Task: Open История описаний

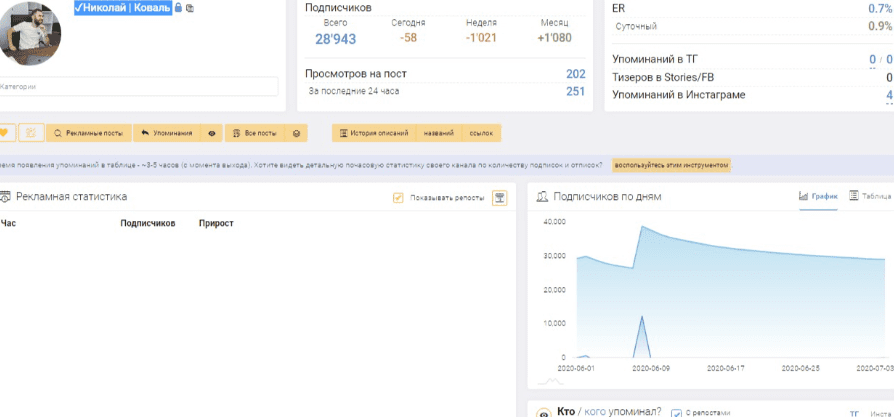Action: tap(374, 133)
